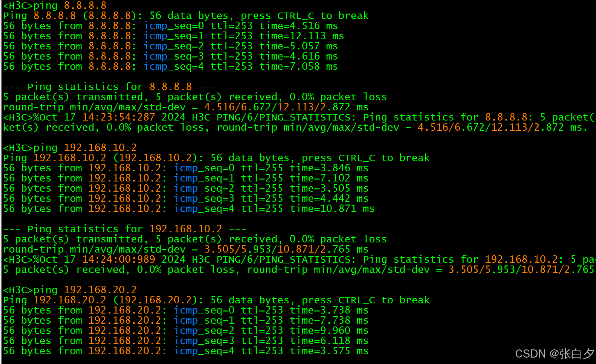Select the 192.168.10.2 reply with time=4.442 ms

point(186,198)
